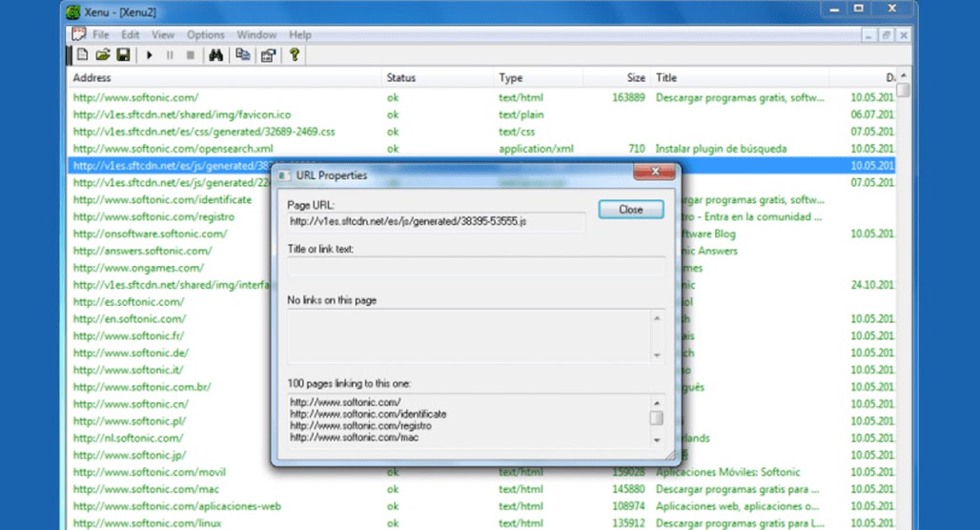Start checking with the play icon

pyautogui.click(x=150, y=55)
